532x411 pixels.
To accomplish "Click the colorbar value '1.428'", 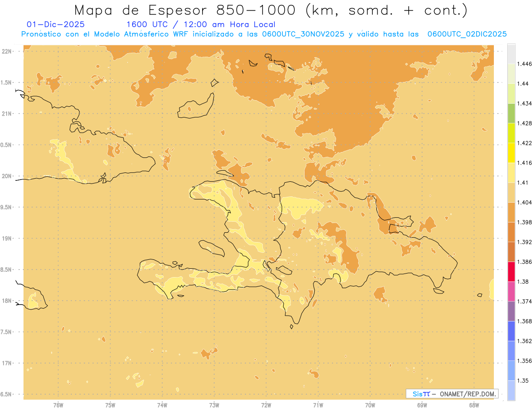I will tap(524, 123).
